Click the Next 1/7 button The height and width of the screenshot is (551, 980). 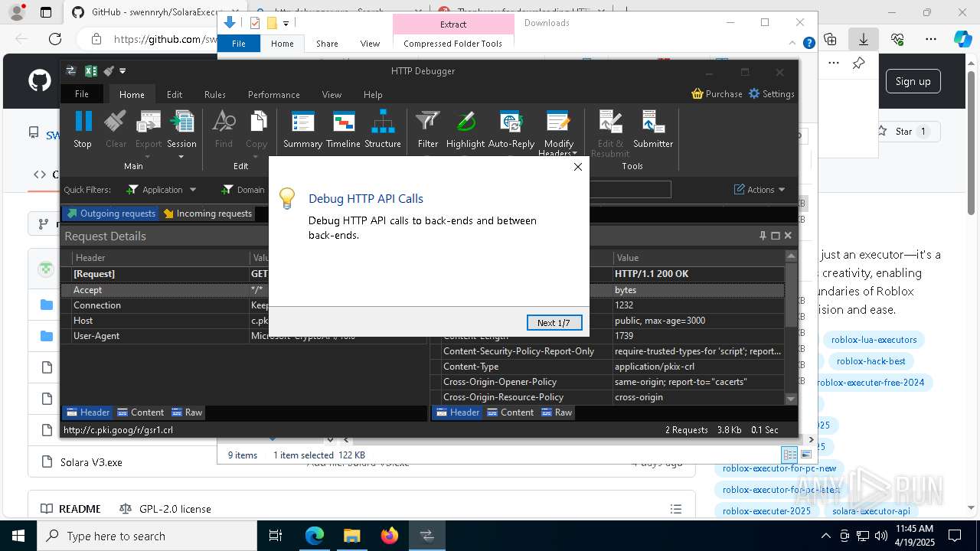[x=554, y=323]
